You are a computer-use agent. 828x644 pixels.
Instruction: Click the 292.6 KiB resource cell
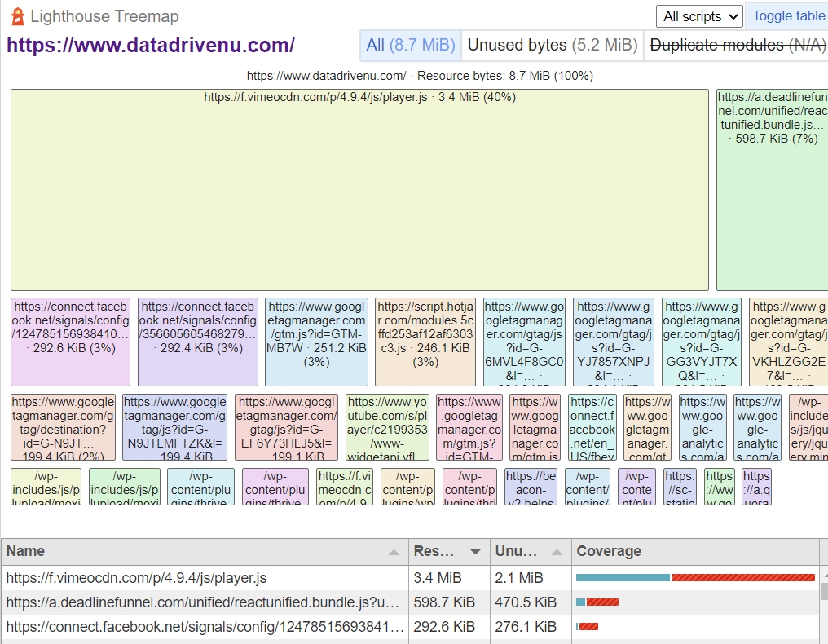click(x=449, y=627)
